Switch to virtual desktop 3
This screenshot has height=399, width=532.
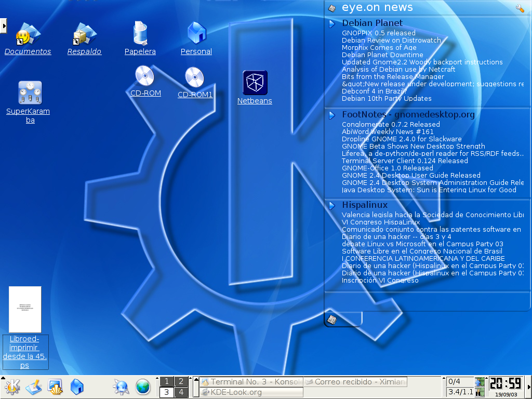(x=167, y=392)
